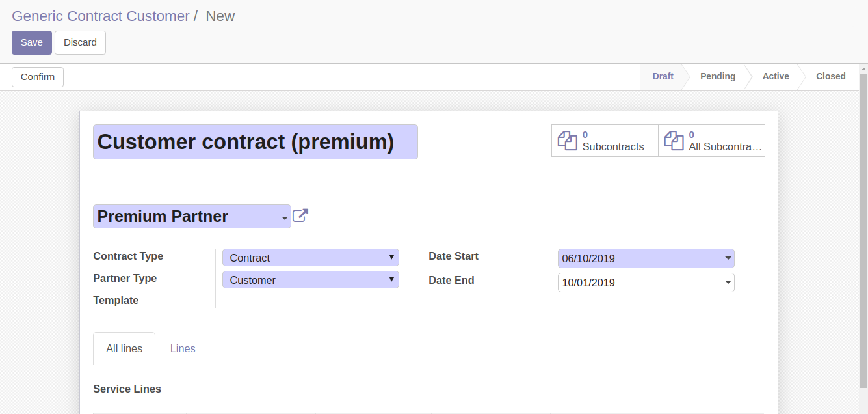Screen dimensions: 868x414
Task: Switch to the Lines tab
Action: [183, 348]
